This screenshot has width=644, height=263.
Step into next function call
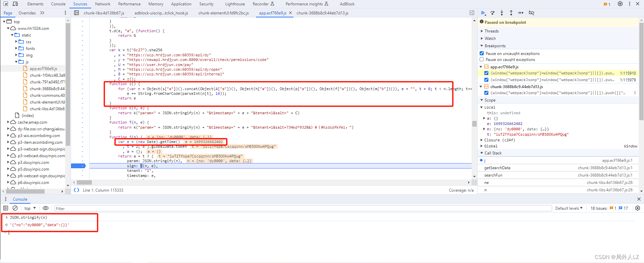502,13
